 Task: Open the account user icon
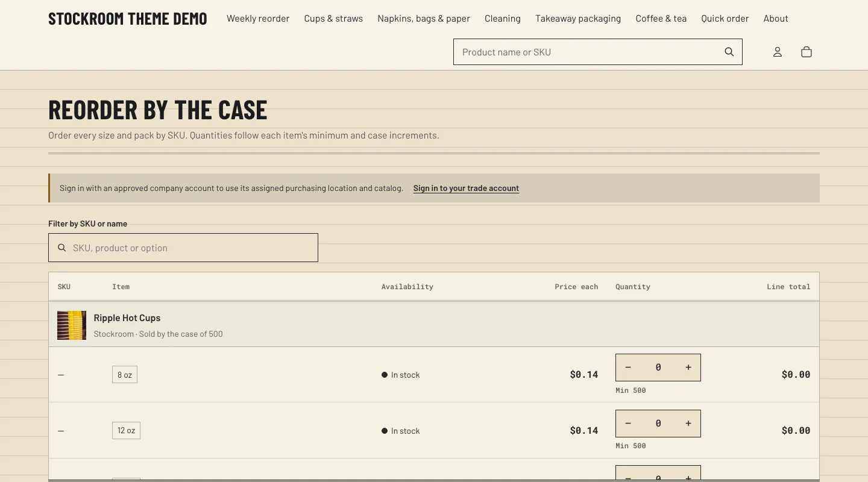click(x=778, y=52)
